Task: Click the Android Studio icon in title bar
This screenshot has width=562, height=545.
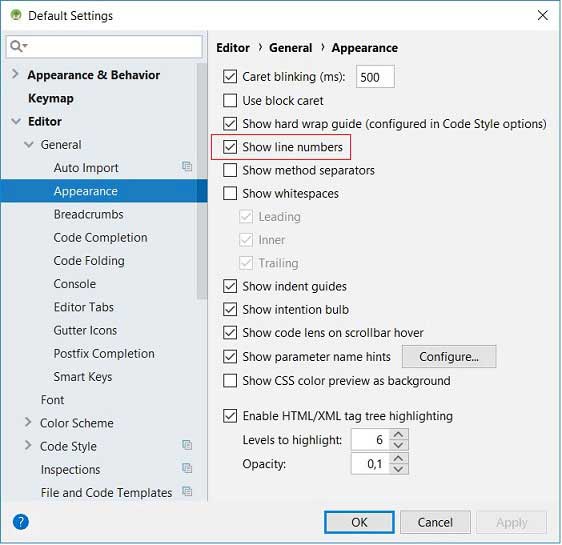Action: (x=16, y=15)
